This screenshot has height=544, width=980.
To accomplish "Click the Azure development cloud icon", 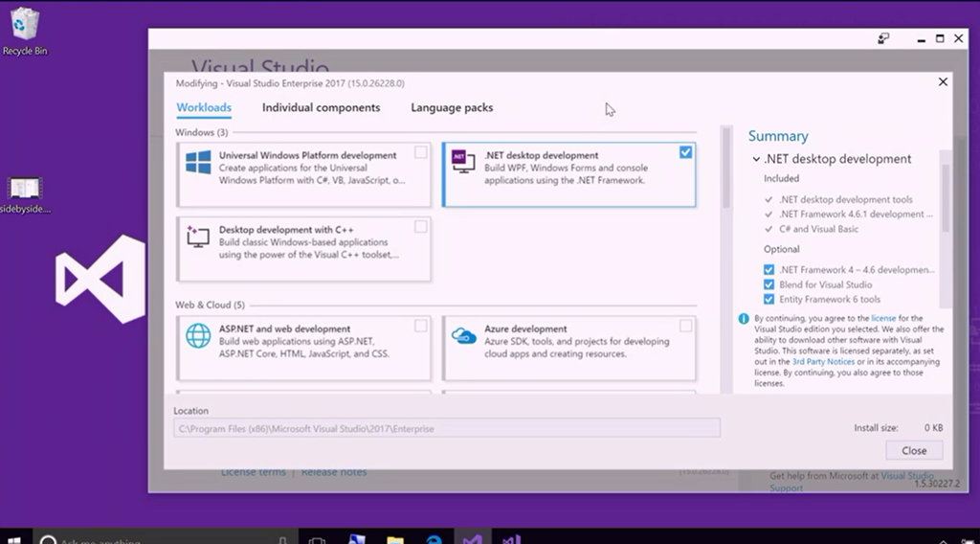I will [x=463, y=336].
